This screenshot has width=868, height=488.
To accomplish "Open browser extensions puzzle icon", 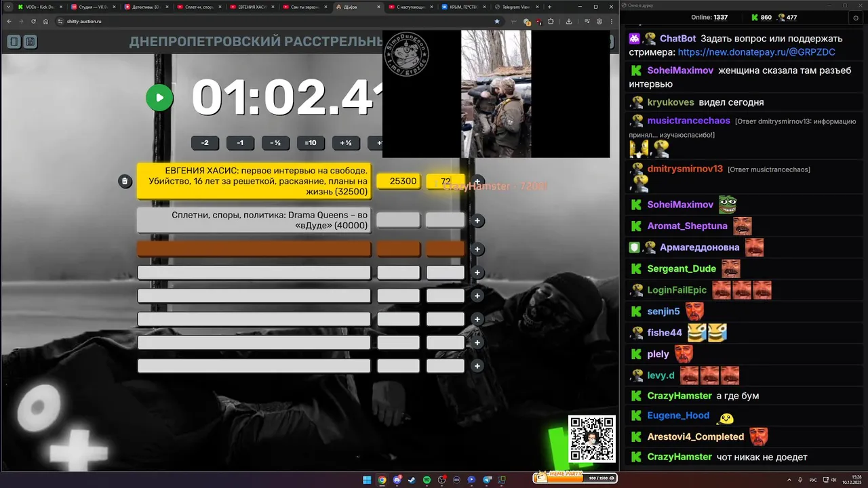I will (550, 21).
